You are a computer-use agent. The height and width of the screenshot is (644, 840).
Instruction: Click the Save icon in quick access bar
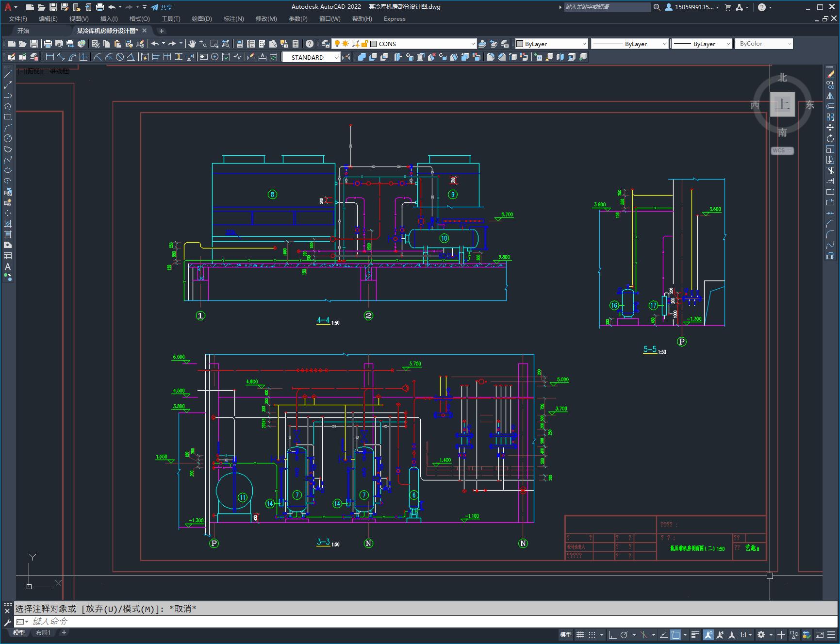pos(53,7)
